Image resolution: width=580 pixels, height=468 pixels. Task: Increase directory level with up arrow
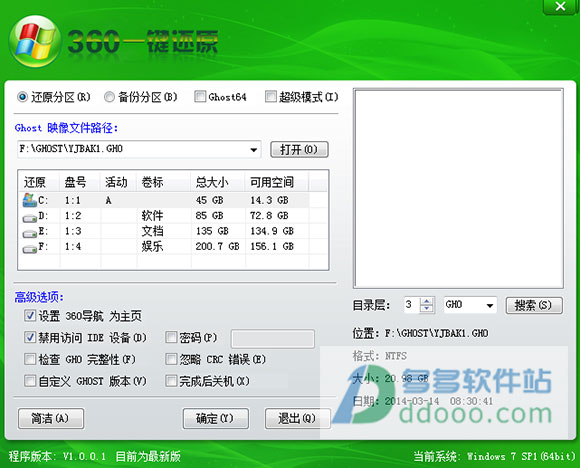(x=427, y=301)
